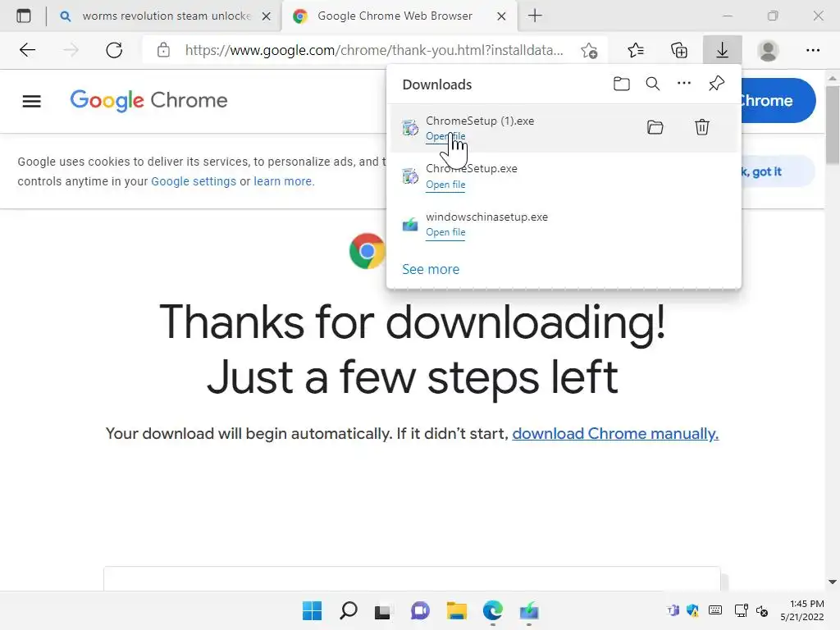Close the Google Chrome Web Browser tab

[501, 16]
